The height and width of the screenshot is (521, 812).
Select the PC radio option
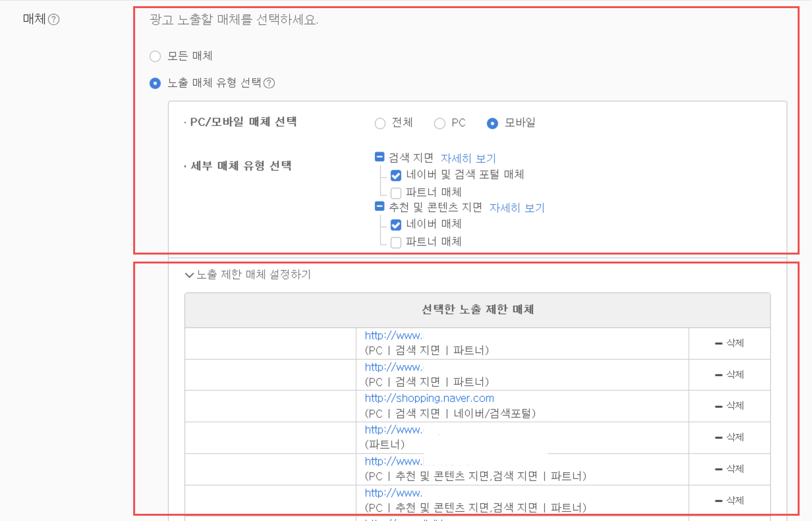(x=440, y=123)
